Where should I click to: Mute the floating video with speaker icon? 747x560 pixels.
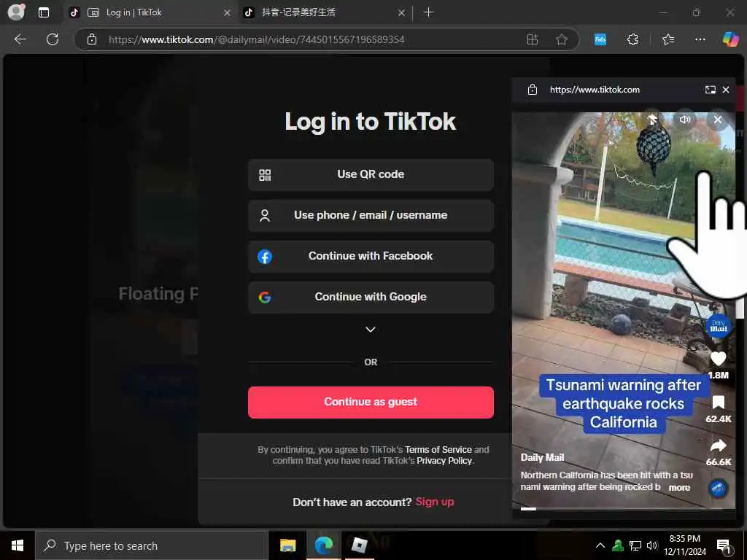click(x=684, y=120)
